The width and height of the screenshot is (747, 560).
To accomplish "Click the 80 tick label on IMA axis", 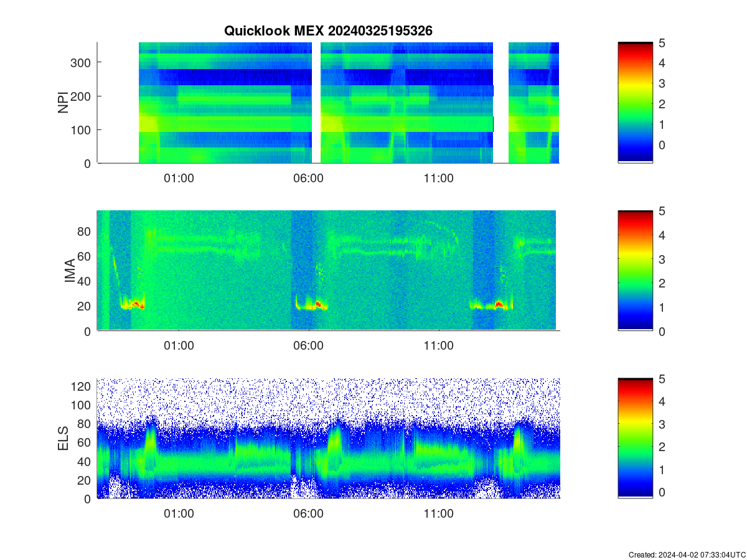I will coord(85,231).
